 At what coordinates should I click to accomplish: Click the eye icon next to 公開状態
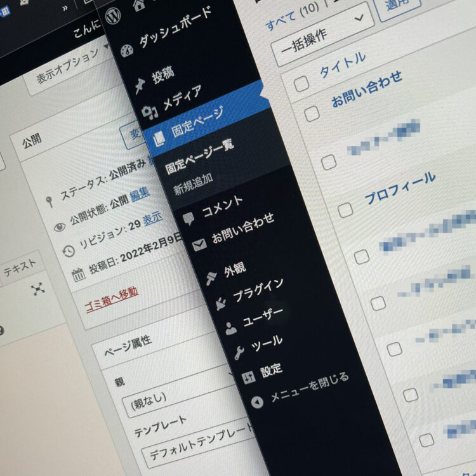60,227
